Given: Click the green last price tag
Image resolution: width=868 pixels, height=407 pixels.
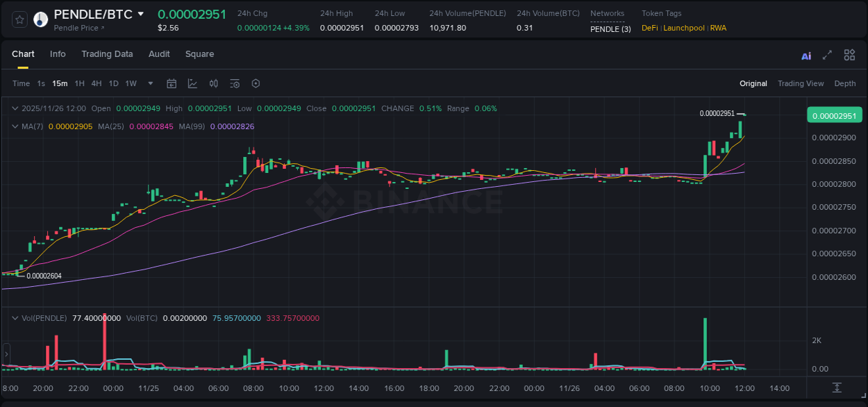Looking at the screenshot, I should click(834, 115).
